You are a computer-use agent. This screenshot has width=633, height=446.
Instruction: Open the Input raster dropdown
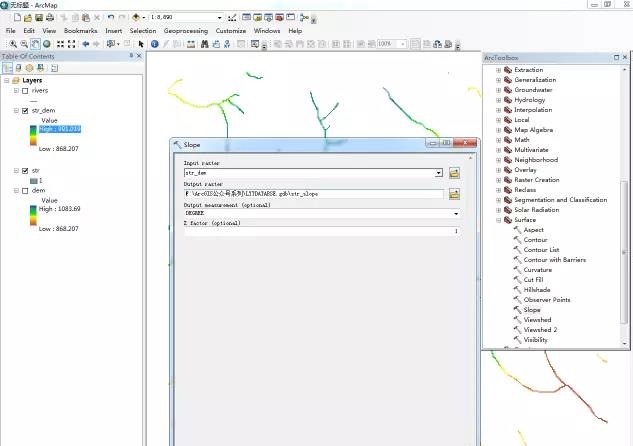click(438, 173)
